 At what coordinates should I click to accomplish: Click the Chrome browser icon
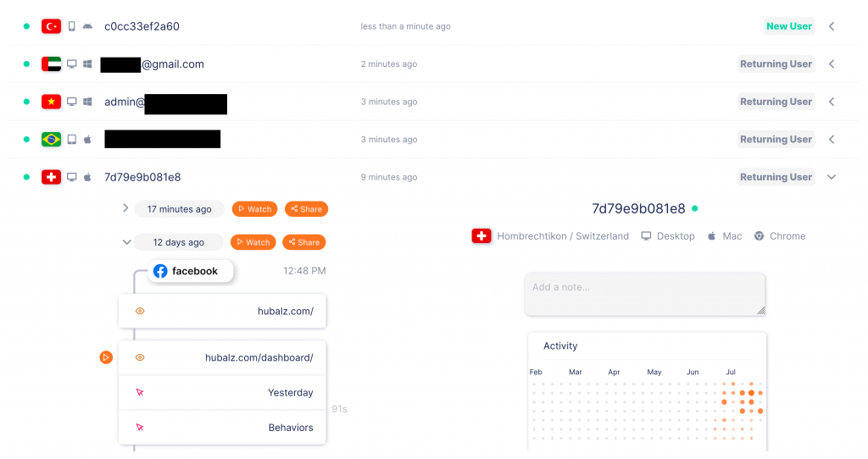click(759, 236)
